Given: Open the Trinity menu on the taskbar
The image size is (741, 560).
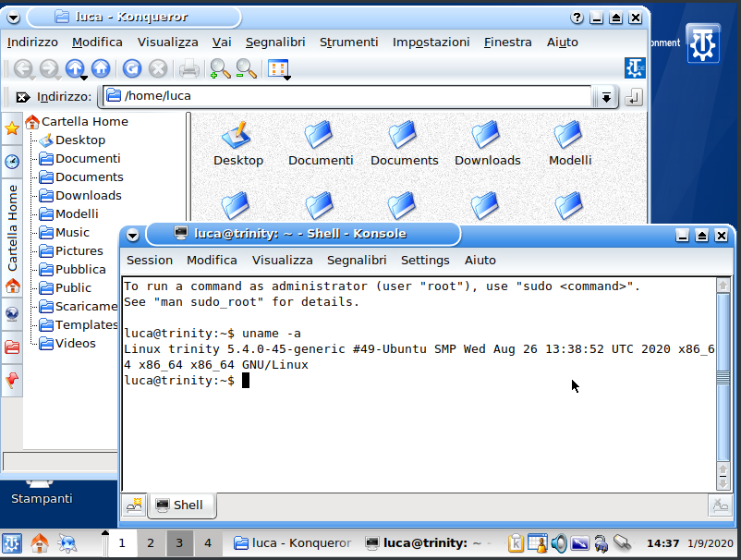Looking at the screenshot, I should pos(12,543).
